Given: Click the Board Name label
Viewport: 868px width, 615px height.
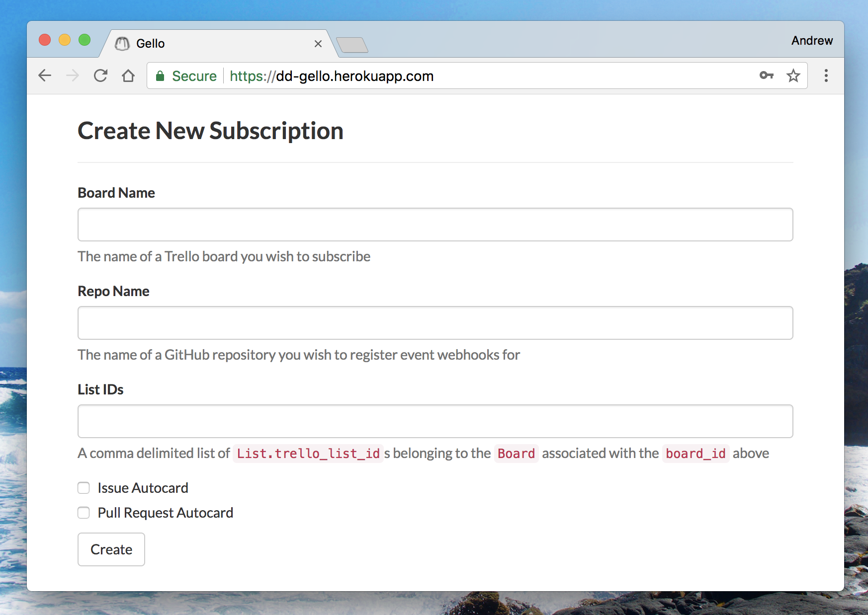Looking at the screenshot, I should [116, 193].
